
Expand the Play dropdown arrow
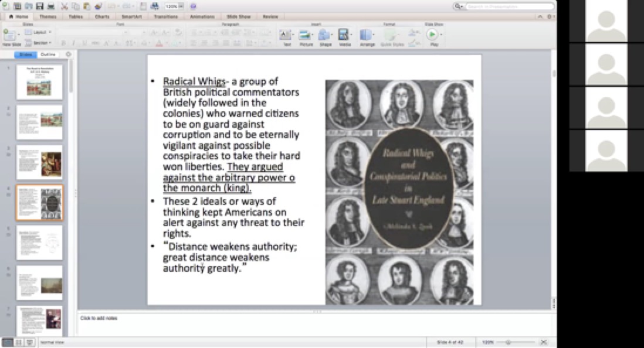point(441,35)
